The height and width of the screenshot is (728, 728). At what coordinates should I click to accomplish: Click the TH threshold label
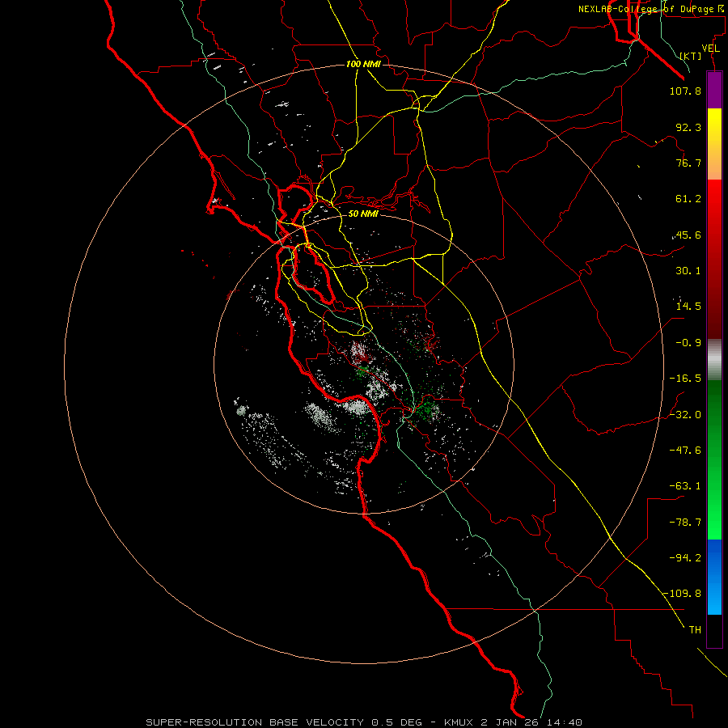pyautogui.click(x=695, y=630)
